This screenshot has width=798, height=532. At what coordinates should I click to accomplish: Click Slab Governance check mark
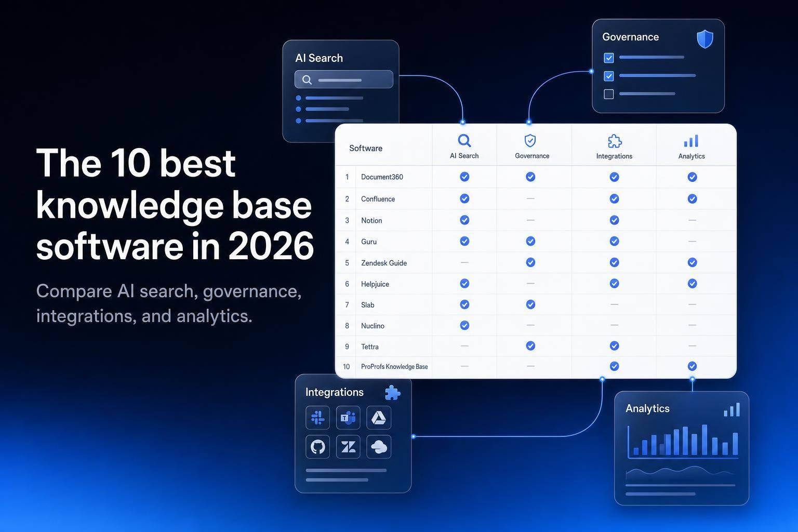coord(530,304)
